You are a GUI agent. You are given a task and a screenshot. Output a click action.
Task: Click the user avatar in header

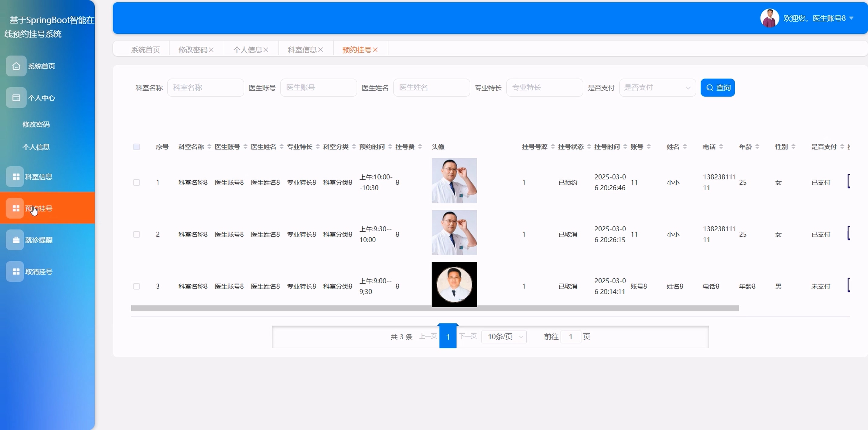(769, 18)
